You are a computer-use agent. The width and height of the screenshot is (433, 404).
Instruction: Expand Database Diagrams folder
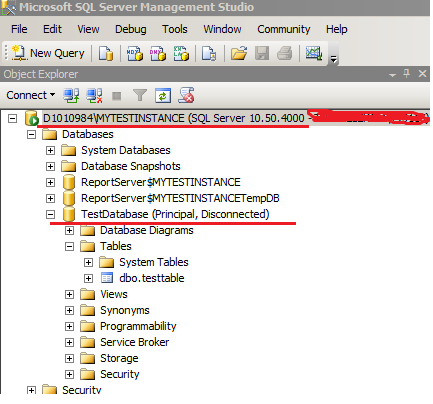point(69,230)
